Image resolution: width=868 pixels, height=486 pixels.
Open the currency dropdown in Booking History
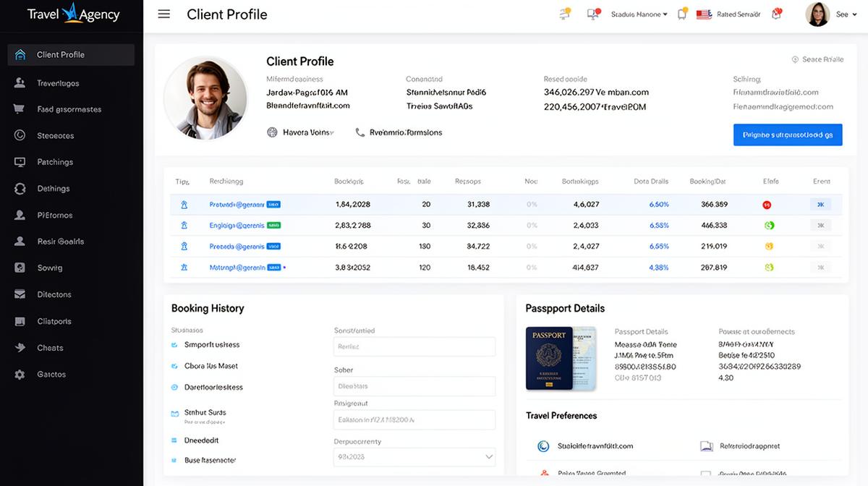click(414, 456)
